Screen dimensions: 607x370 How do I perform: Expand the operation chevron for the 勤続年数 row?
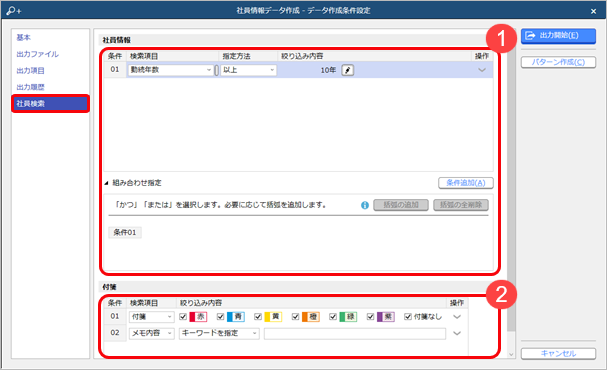[x=482, y=70]
